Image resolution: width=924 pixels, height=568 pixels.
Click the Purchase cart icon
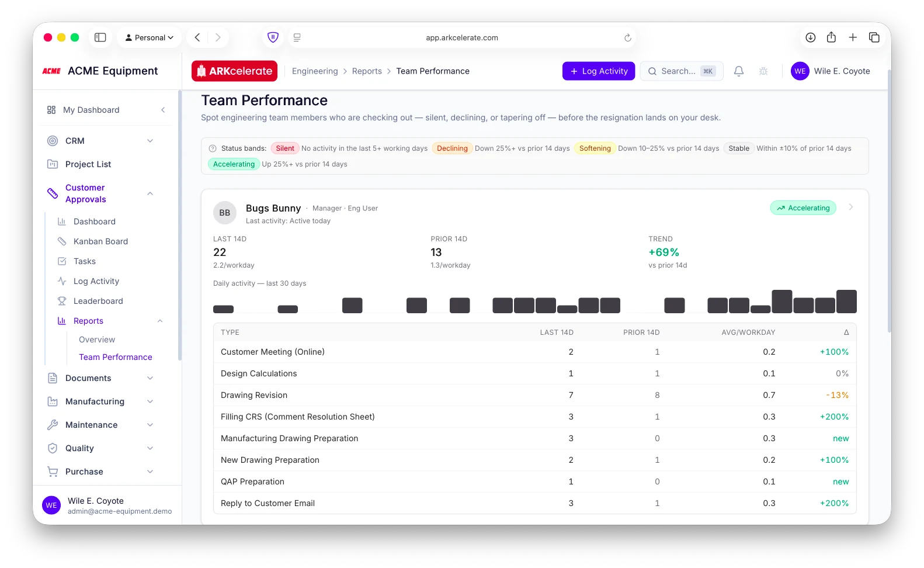pyautogui.click(x=53, y=472)
